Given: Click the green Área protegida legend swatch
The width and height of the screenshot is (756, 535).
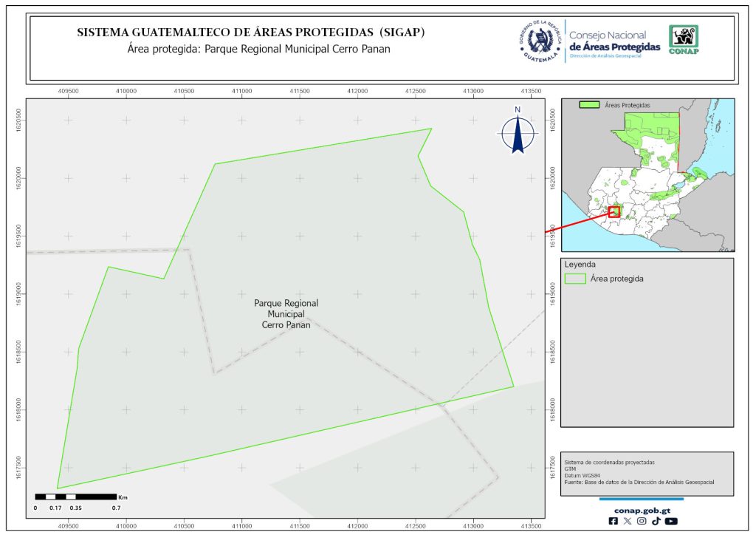Looking at the screenshot, I should (575, 279).
